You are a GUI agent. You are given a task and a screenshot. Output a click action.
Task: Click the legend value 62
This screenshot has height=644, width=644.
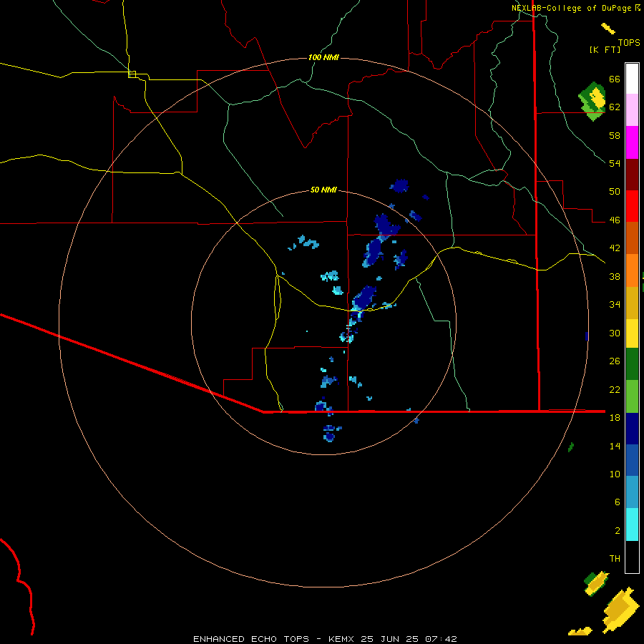pyautogui.click(x=615, y=107)
